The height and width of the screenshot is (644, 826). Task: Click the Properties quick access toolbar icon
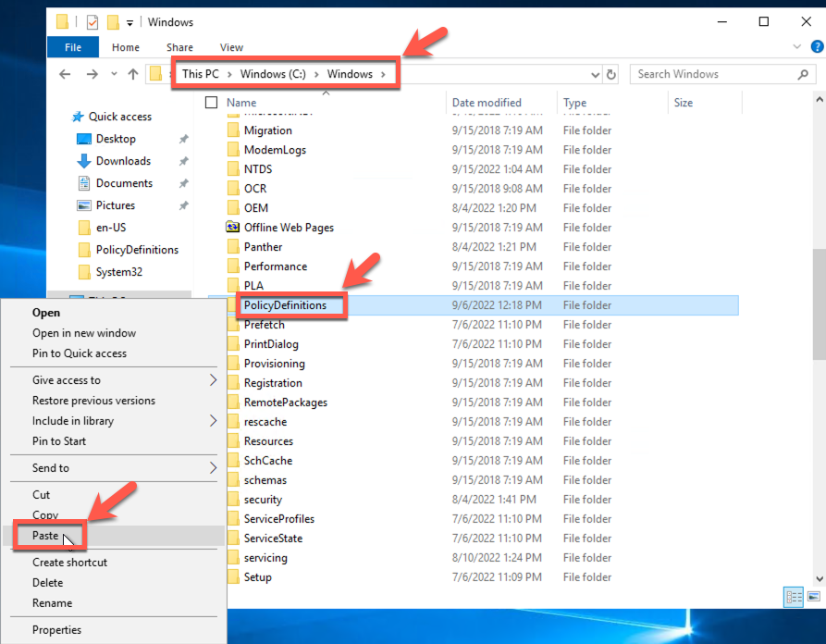92,22
